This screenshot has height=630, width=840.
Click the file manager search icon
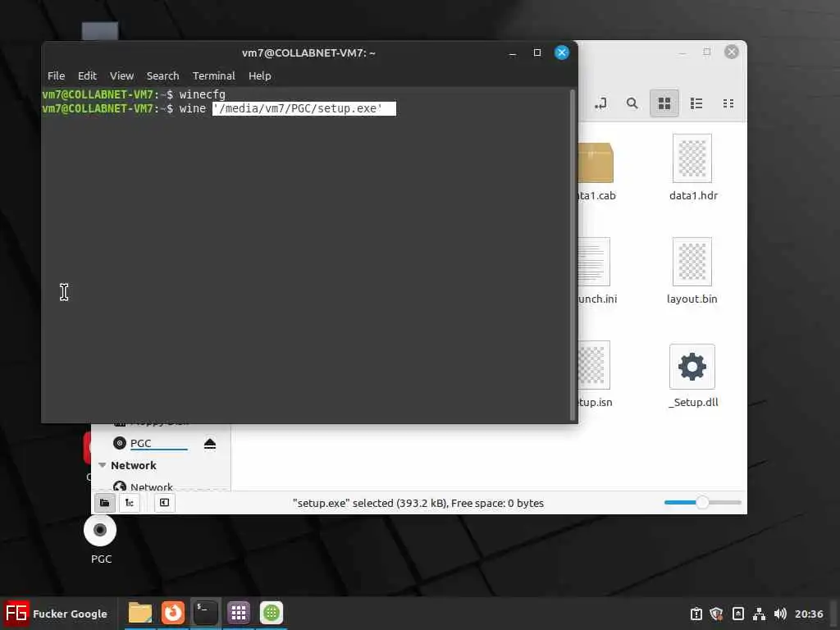click(x=632, y=103)
